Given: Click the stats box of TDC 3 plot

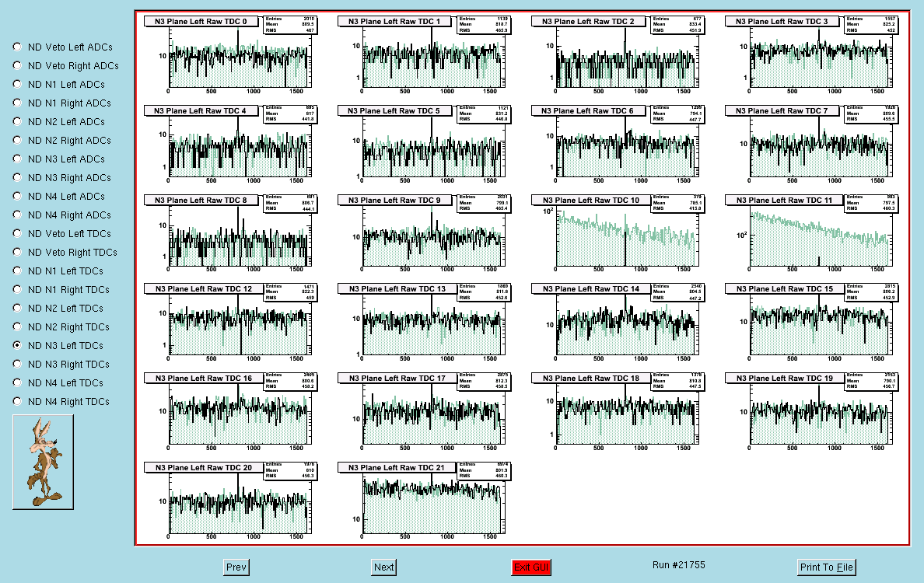Looking at the screenshot, I should [x=871, y=25].
